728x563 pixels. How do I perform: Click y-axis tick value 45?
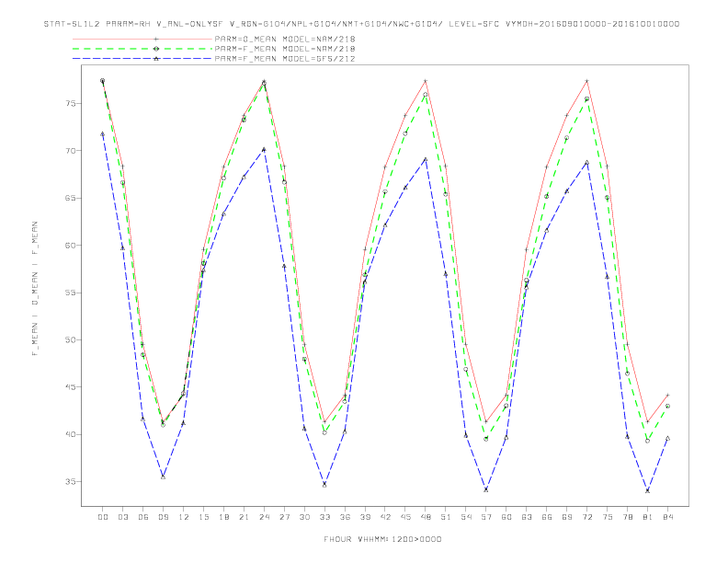pyautogui.click(x=71, y=387)
